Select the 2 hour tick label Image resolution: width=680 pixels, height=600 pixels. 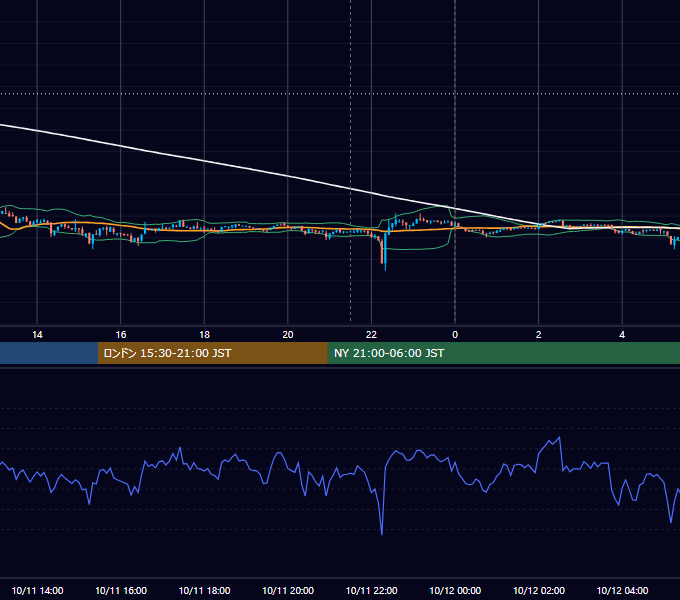tap(539, 335)
